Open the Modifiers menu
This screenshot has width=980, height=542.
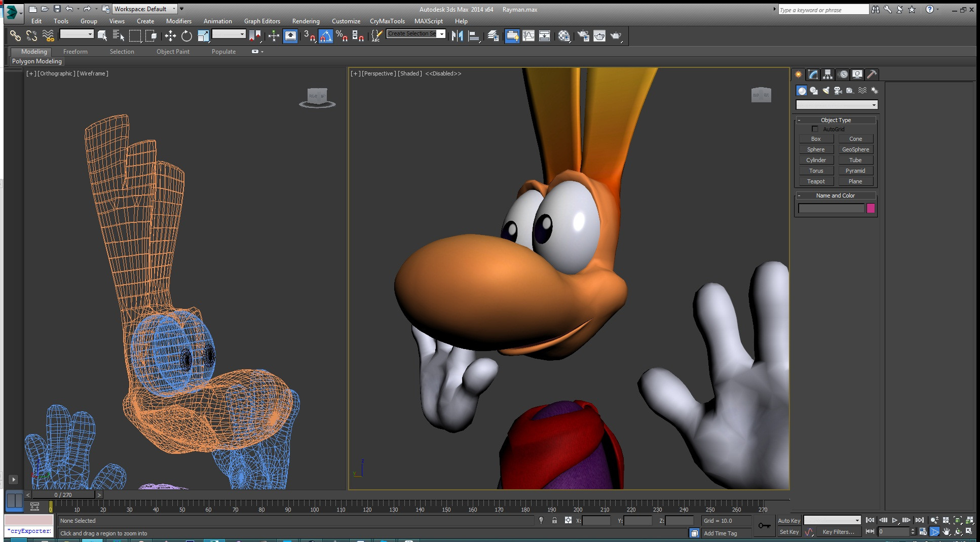[x=179, y=21]
